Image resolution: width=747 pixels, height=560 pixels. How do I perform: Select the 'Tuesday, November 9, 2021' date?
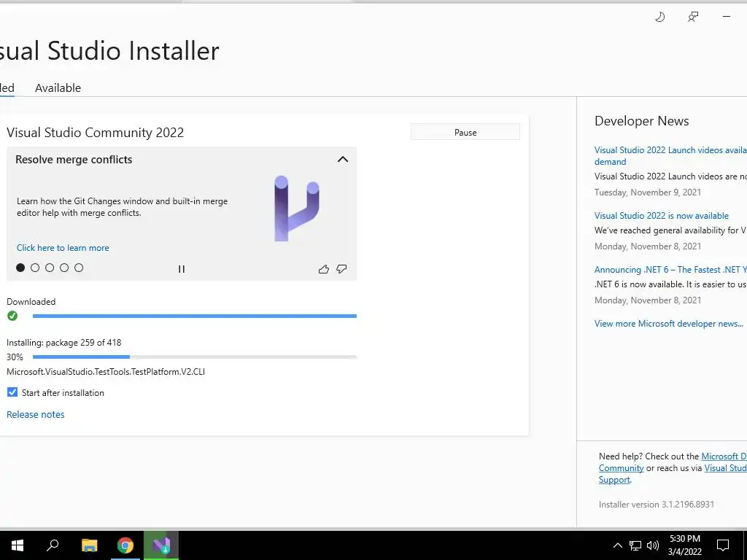(x=648, y=192)
